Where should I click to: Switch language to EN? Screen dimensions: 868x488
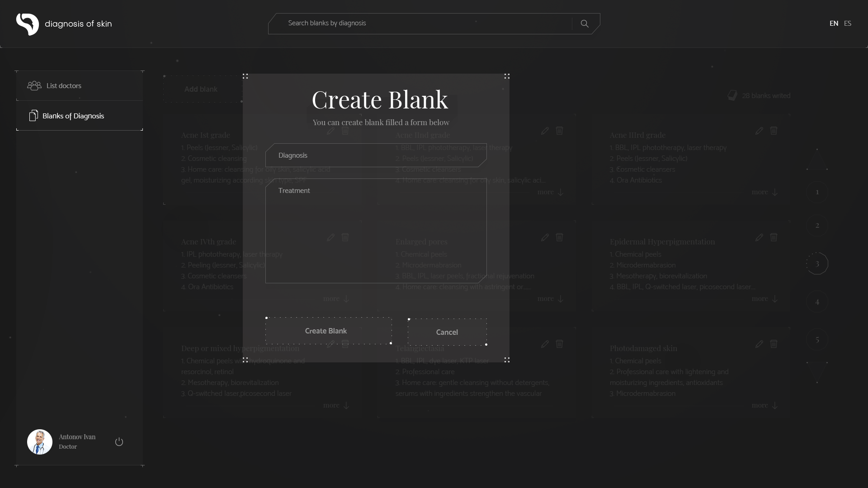pyautogui.click(x=834, y=23)
